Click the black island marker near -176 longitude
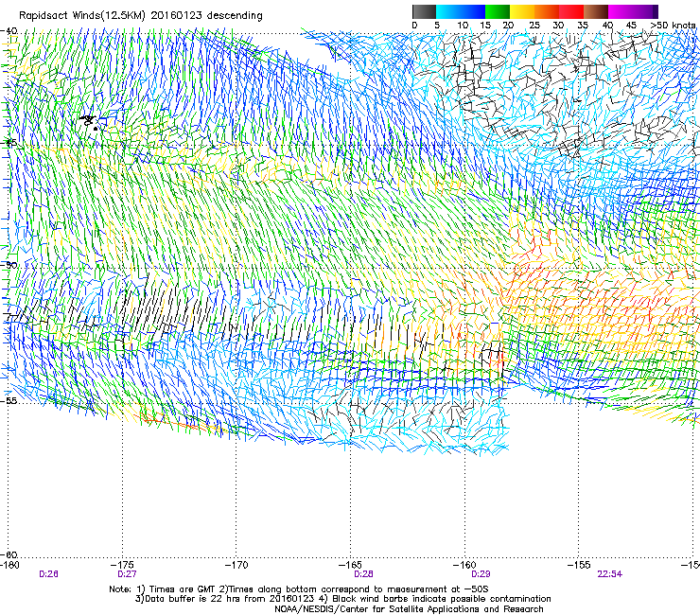 tap(90, 122)
